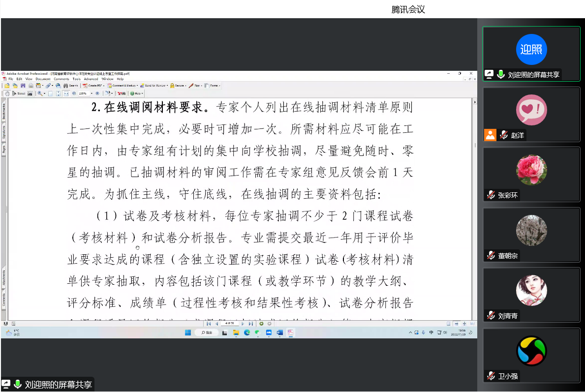The height and width of the screenshot is (392, 585).
Task: Toggle 赵洋's muted microphone icon
Action: pyautogui.click(x=504, y=135)
